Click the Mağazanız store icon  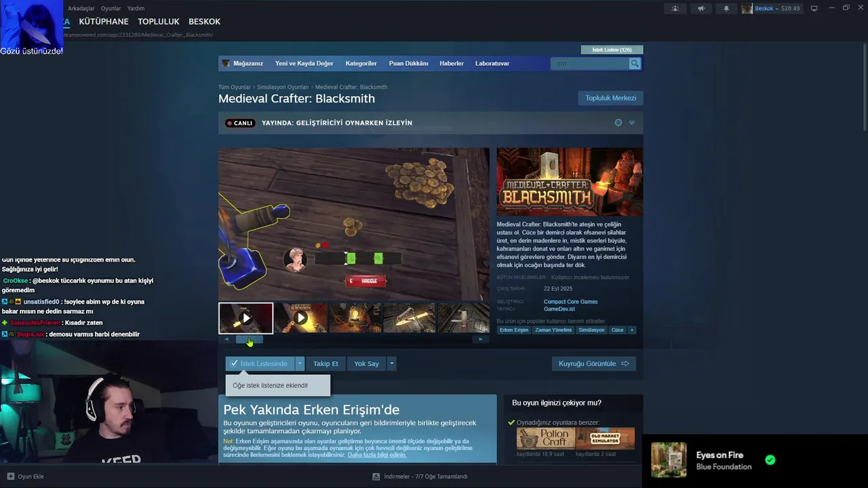226,64
